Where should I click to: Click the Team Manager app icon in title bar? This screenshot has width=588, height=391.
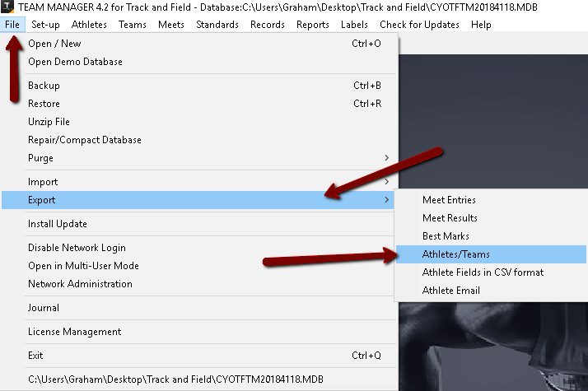coord(7,7)
